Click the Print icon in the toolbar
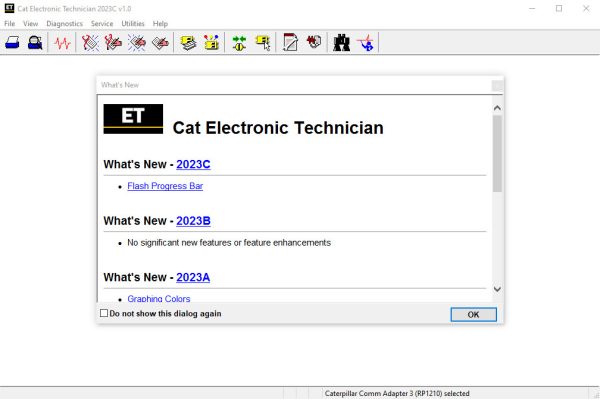600x399 pixels. coord(12,42)
